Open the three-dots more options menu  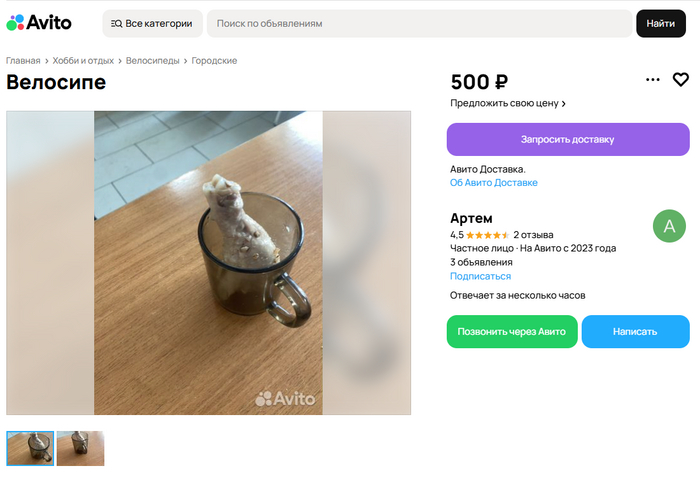click(x=653, y=80)
